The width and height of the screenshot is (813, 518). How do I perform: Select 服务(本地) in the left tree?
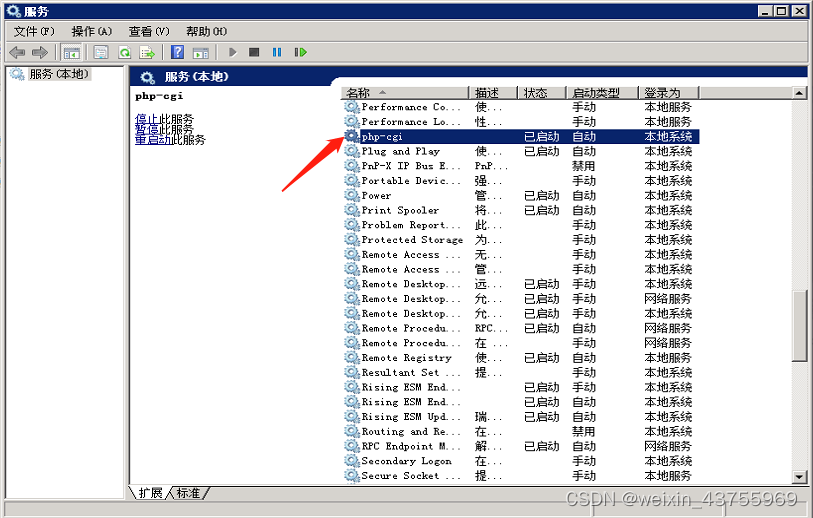tap(59, 74)
